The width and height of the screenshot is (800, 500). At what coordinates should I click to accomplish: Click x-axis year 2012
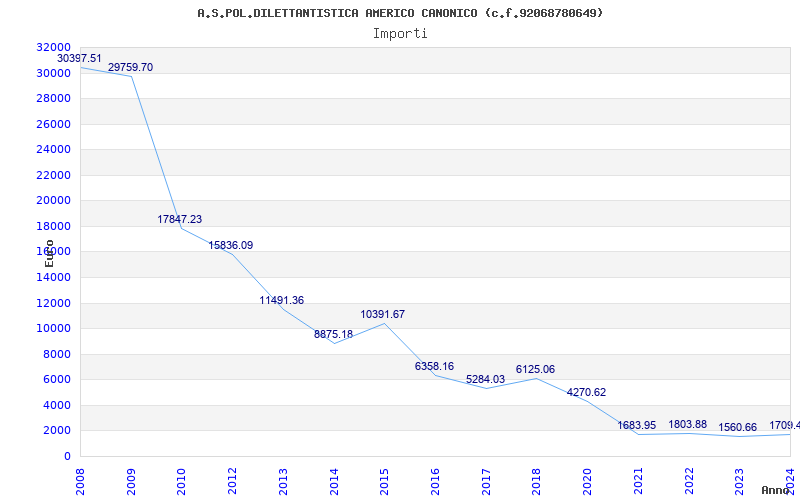232,482
